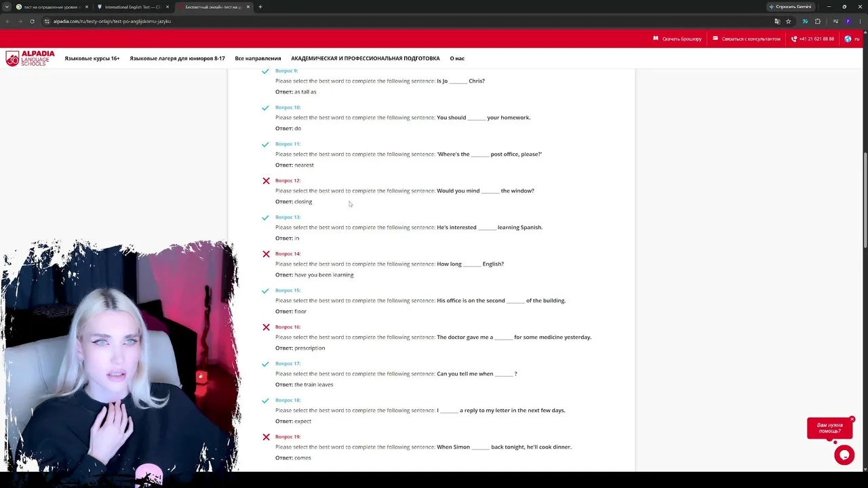Open the Extensions puzzle icon

coord(817,21)
